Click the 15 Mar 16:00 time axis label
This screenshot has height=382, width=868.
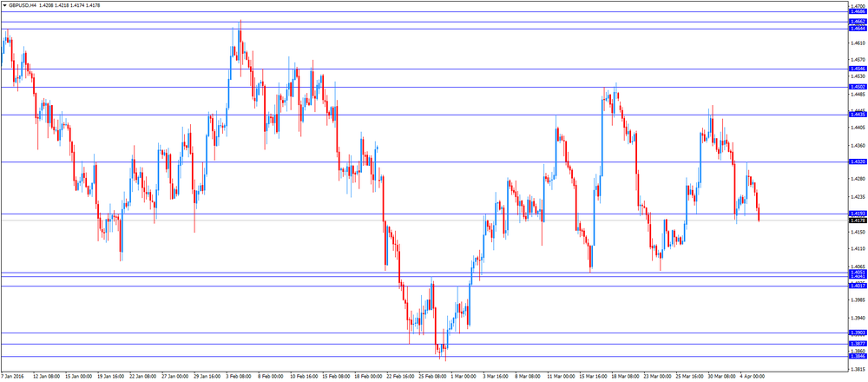(x=593, y=377)
